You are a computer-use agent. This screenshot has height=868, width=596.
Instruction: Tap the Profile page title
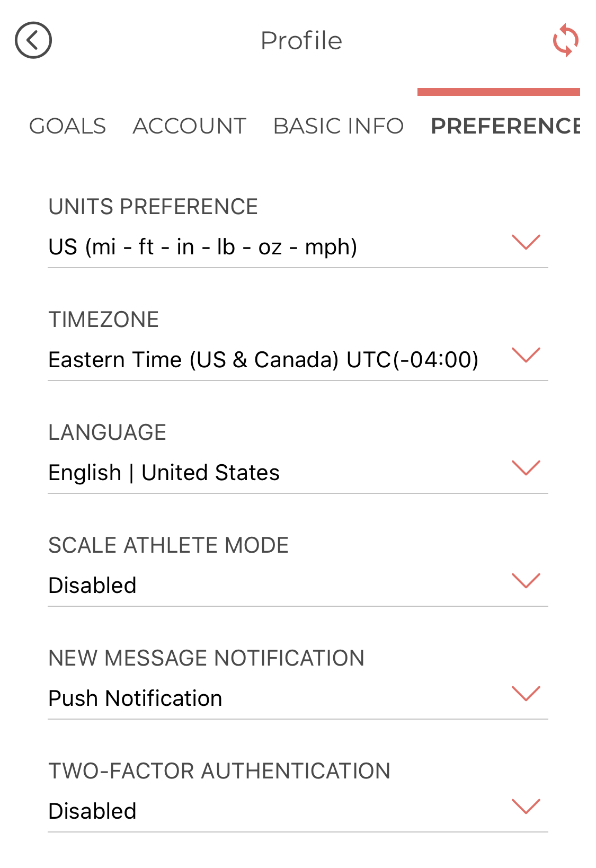301,41
